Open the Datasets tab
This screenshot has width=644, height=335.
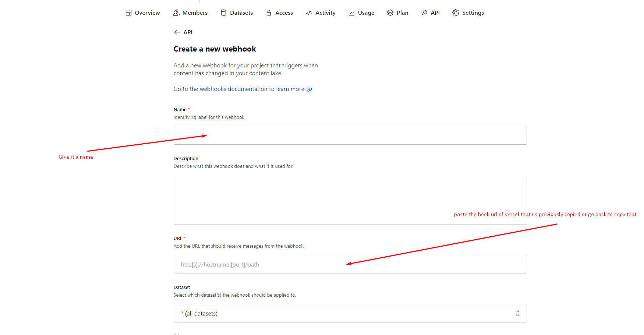coord(241,13)
